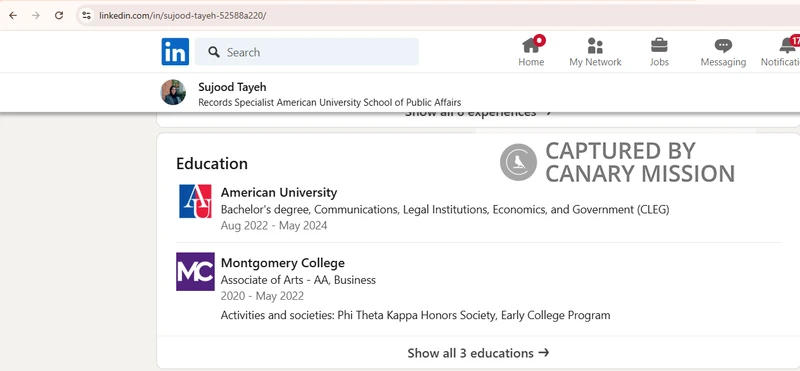The image size is (800, 371).
Task: Click the "Aug 2022 - May 2024" dates
Action: [274, 226]
